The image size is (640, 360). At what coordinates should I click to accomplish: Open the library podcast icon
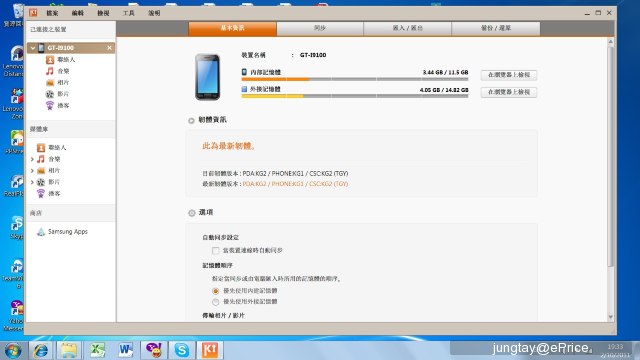(41, 193)
